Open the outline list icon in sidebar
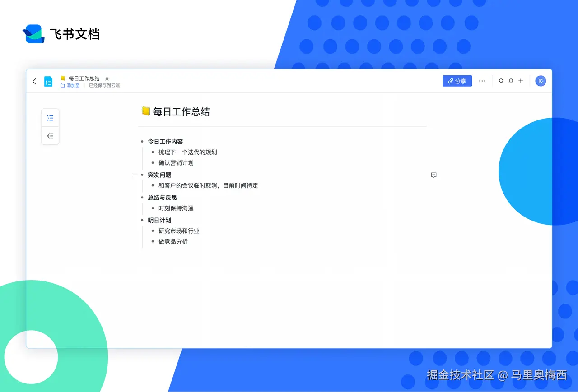 point(50,118)
